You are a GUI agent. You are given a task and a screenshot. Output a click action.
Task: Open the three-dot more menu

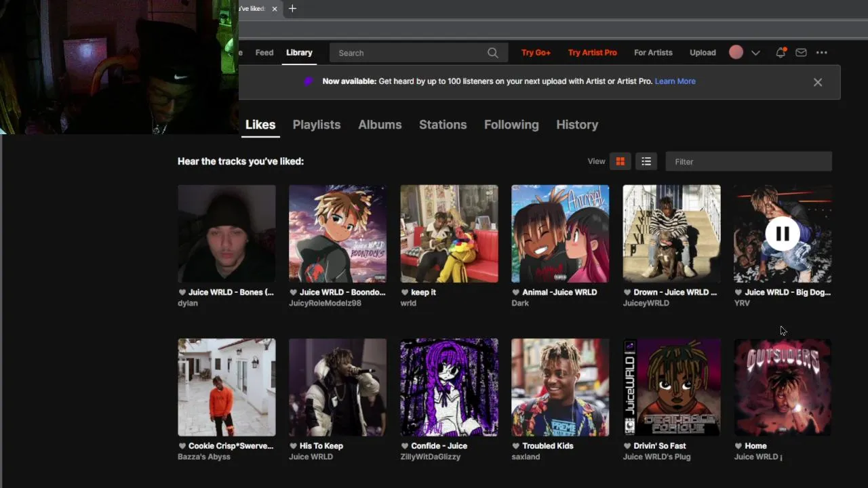(822, 52)
